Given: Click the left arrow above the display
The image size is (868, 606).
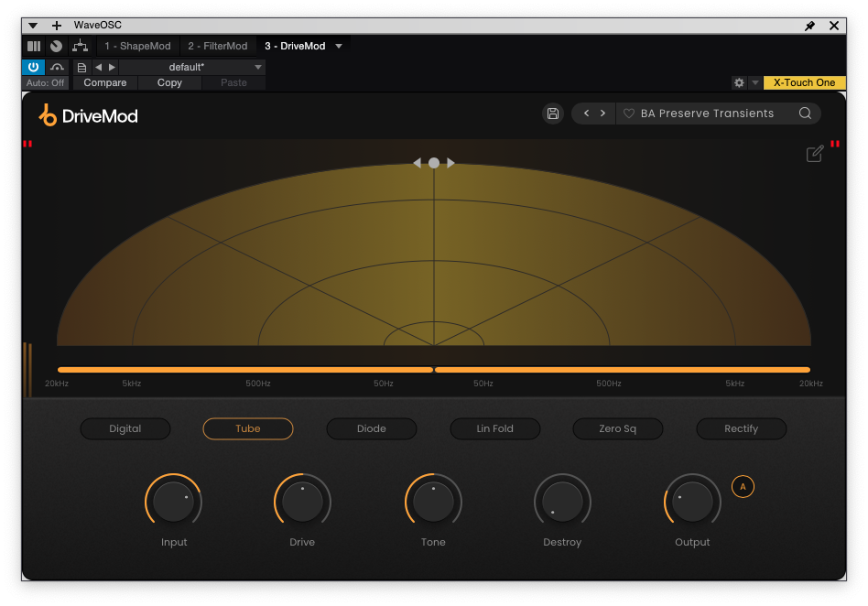Looking at the screenshot, I should click(x=418, y=163).
